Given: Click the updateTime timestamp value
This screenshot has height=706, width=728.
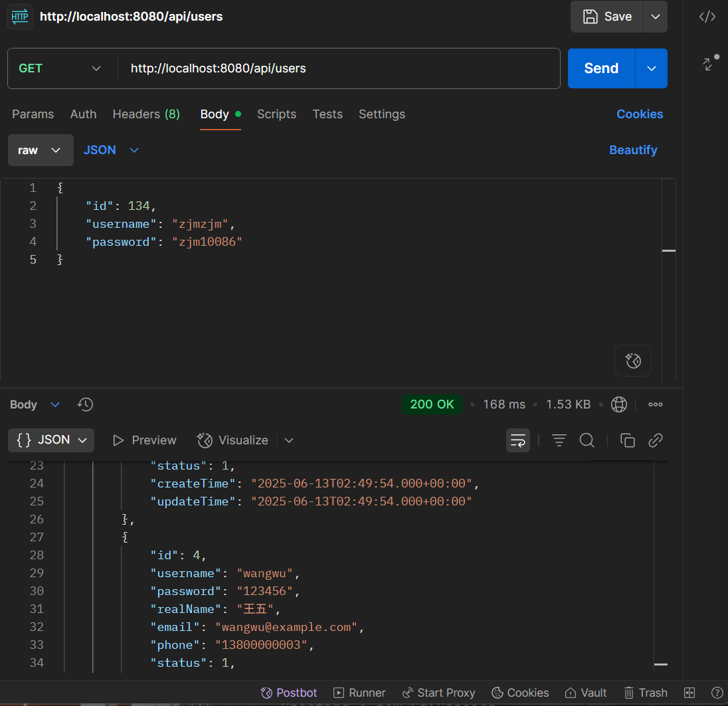Looking at the screenshot, I should pyautogui.click(x=362, y=501).
